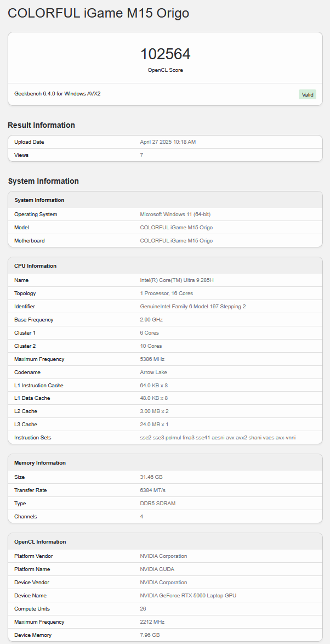Click the System Information section heading
This screenshot has height=644, width=330.
pyautogui.click(x=43, y=181)
